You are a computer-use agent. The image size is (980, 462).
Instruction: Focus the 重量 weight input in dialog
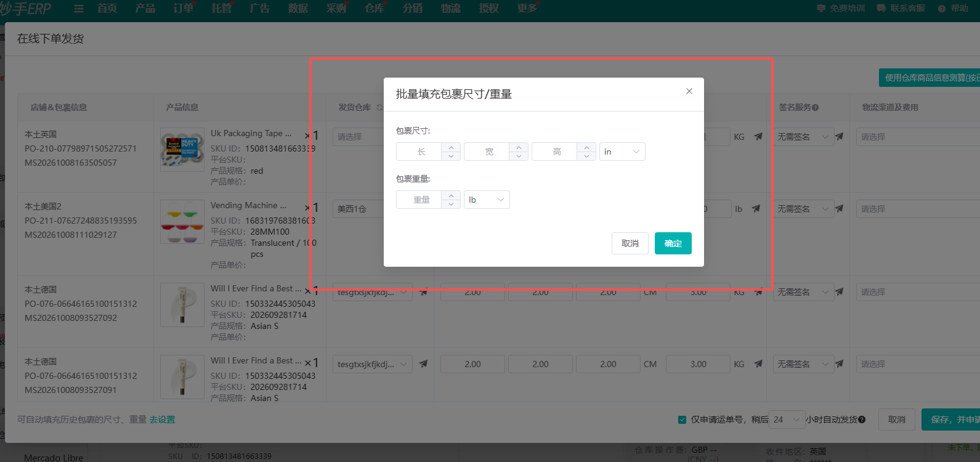419,200
